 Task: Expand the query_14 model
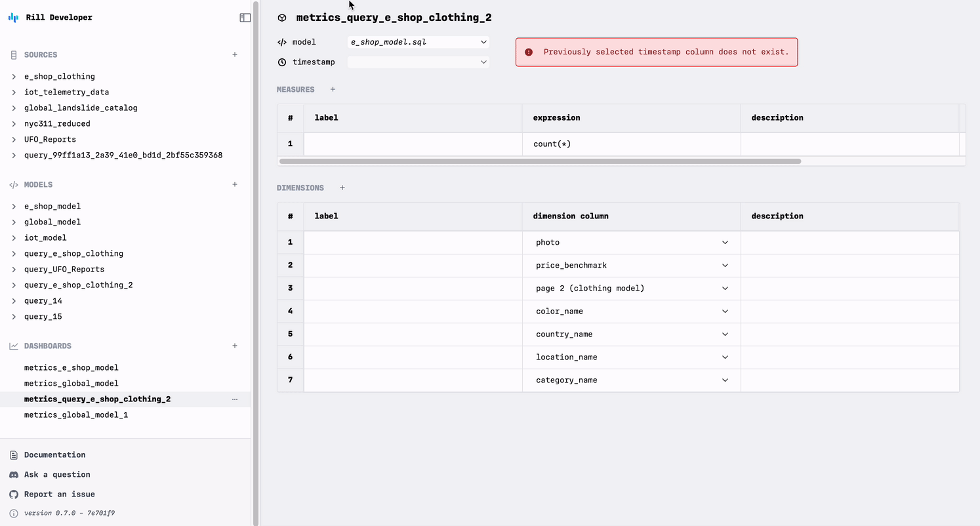(14, 300)
